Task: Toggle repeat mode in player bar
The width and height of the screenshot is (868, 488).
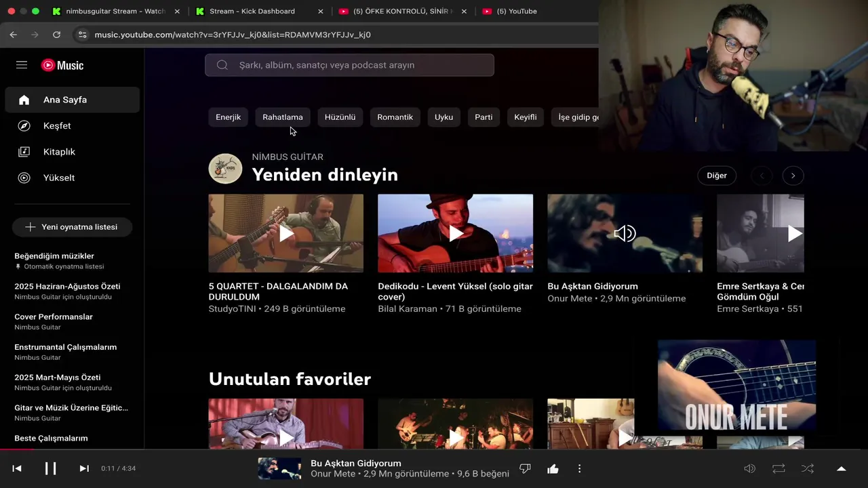Action: [x=778, y=468]
